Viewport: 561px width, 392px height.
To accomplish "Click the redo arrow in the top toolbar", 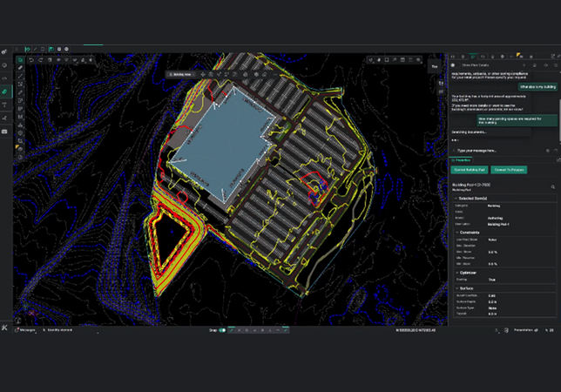I will pyautogui.click(x=42, y=60).
